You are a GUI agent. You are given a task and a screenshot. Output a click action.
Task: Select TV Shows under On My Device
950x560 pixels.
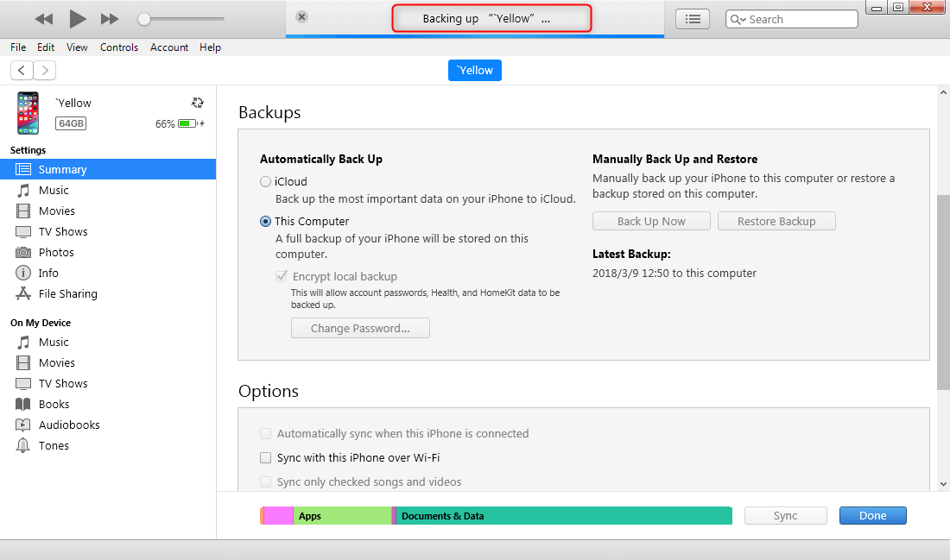click(x=108, y=383)
